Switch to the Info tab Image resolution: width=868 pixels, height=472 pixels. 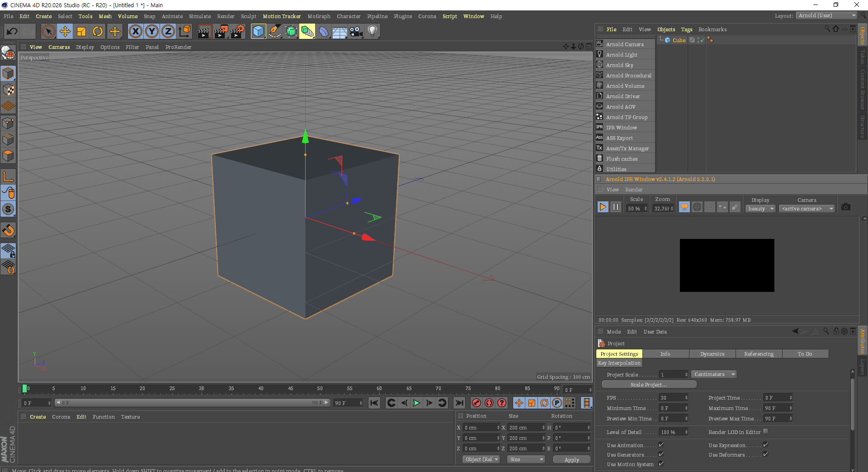click(665, 354)
